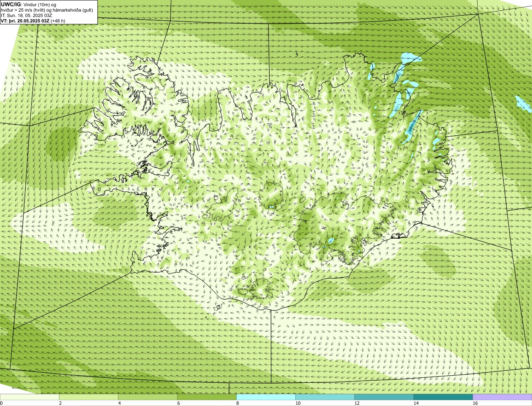Click the "hviður > 25 m/s (hvítt)" description line
Viewport: 532px width, 406px height.
click(47, 10)
